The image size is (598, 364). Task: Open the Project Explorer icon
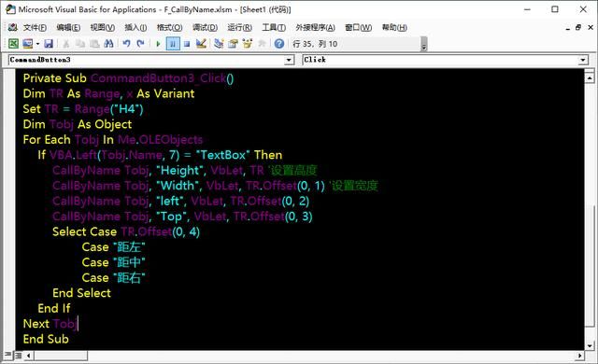[x=219, y=44]
